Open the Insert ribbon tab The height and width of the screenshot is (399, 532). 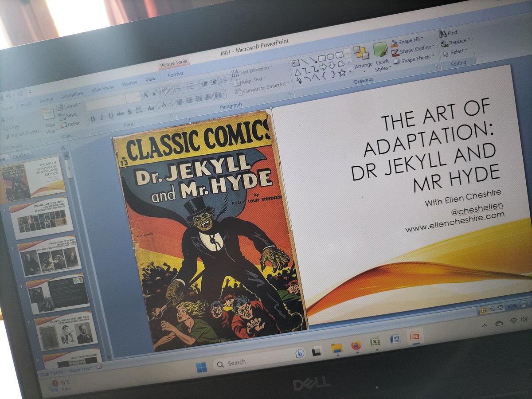[26, 104]
